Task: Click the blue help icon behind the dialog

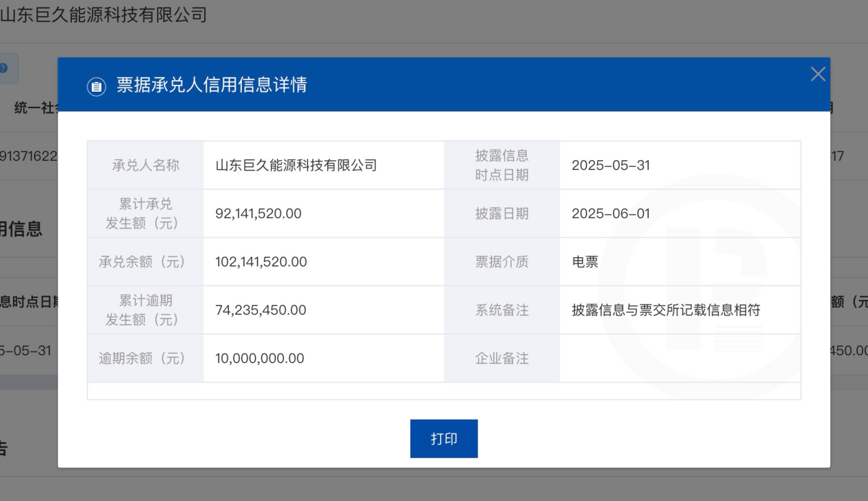Action: [3, 68]
